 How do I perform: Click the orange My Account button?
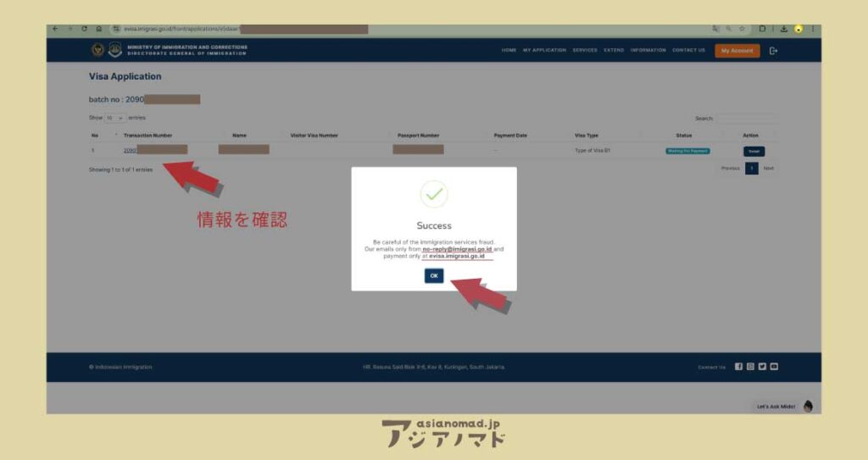(737, 51)
